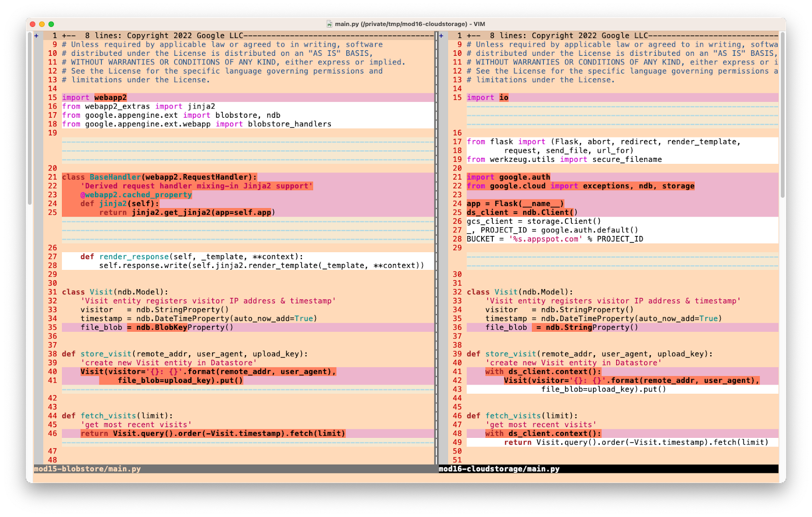Select the mod15-blobstore/main.py status line
The width and height of the screenshot is (812, 517).
87,469
